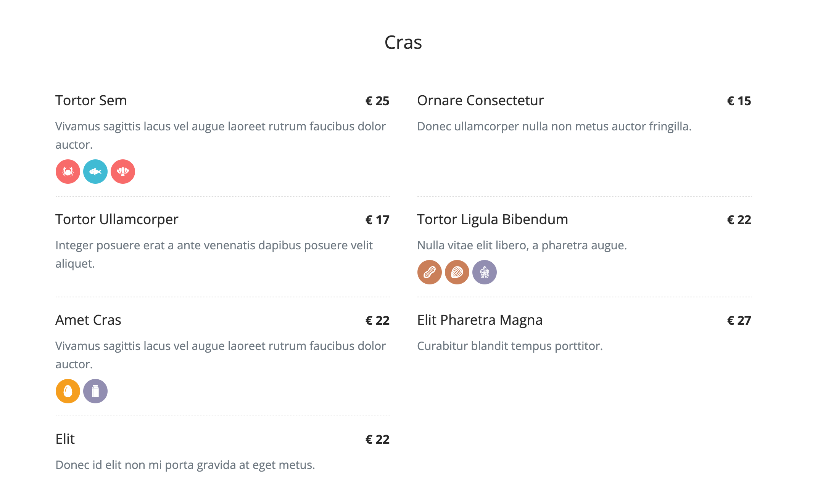
Task: Click the purple sesame seeds allergen icon
Action: [x=485, y=272]
